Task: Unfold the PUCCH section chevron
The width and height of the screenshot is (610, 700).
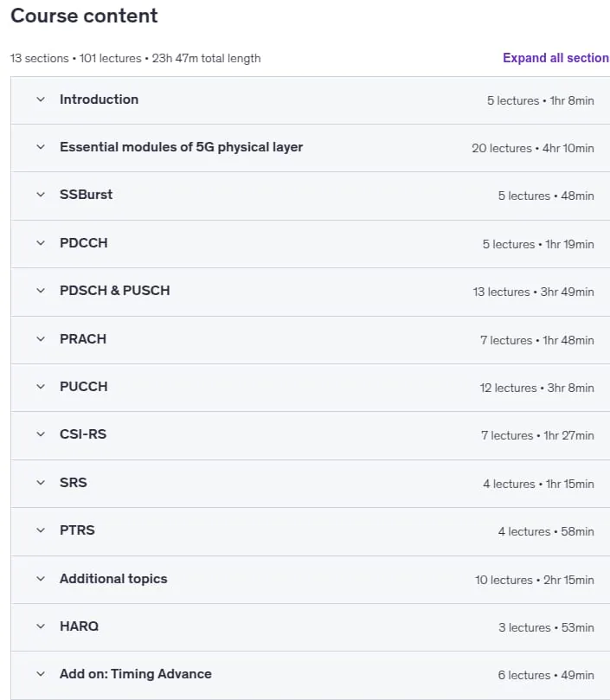Action: click(x=41, y=387)
